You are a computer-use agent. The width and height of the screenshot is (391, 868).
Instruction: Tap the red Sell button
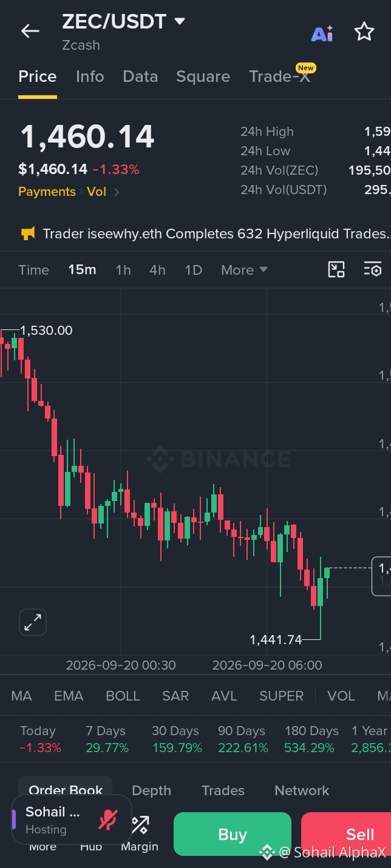click(x=346, y=834)
